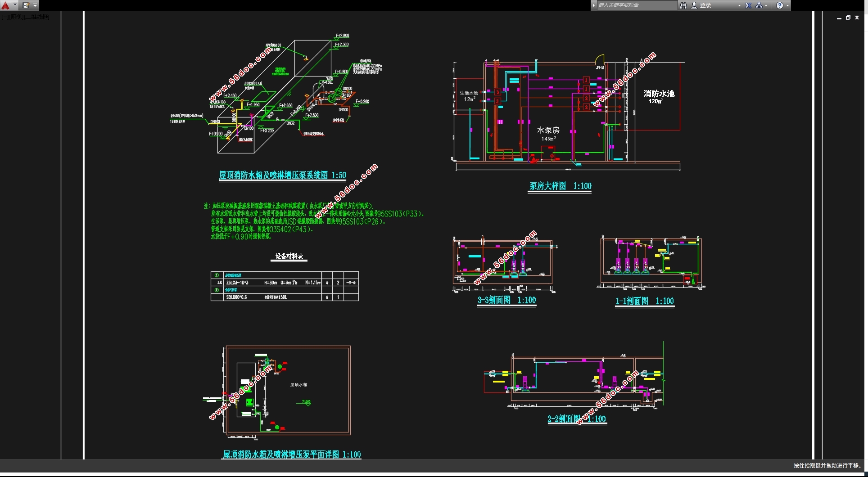This screenshot has height=477, width=868.
Task: Open the [二维线框] visual style menu
Action: [x=37, y=17]
